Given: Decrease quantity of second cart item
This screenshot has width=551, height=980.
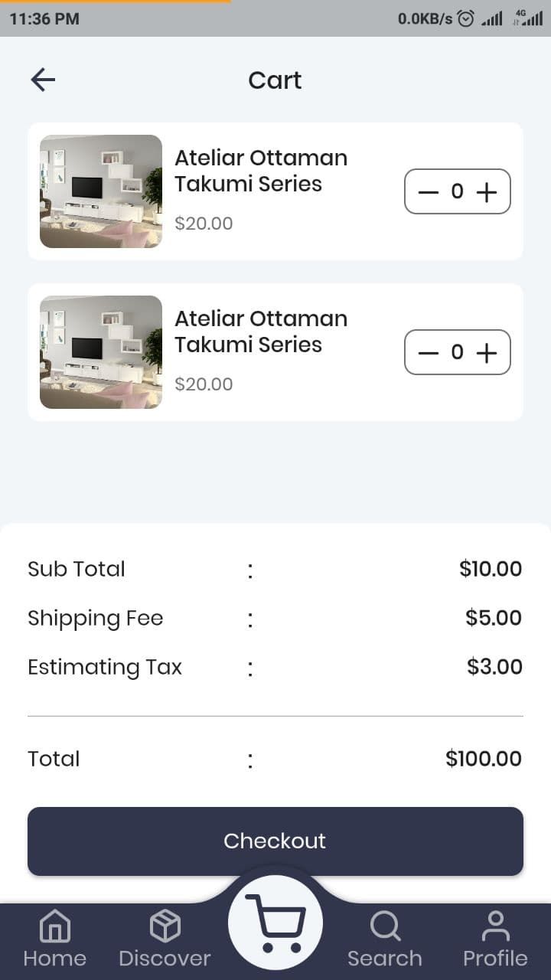Looking at the screenshot, I should pos(429,353).
